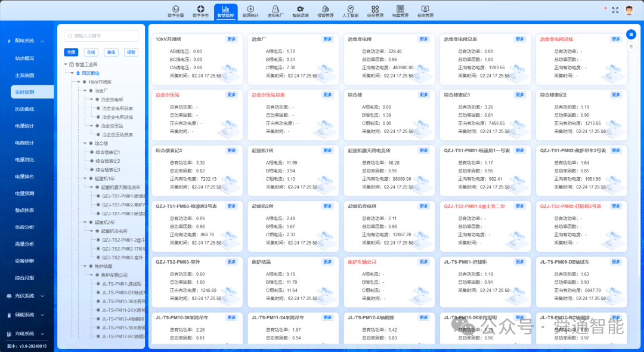The width and height of the screenshot is (644, 352).
Task: Filter device tree by 在线 status
Action: tap(91, 53)
